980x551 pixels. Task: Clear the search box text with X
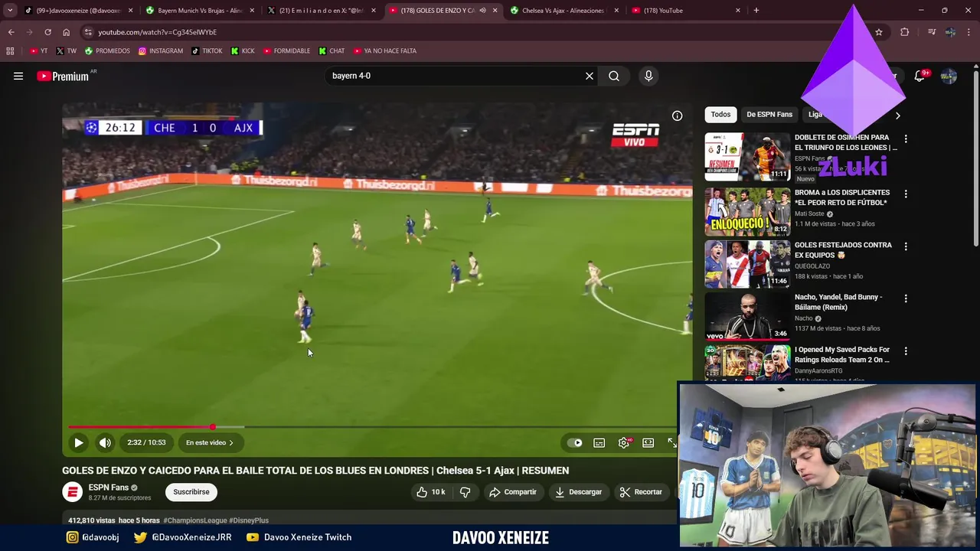590,76
